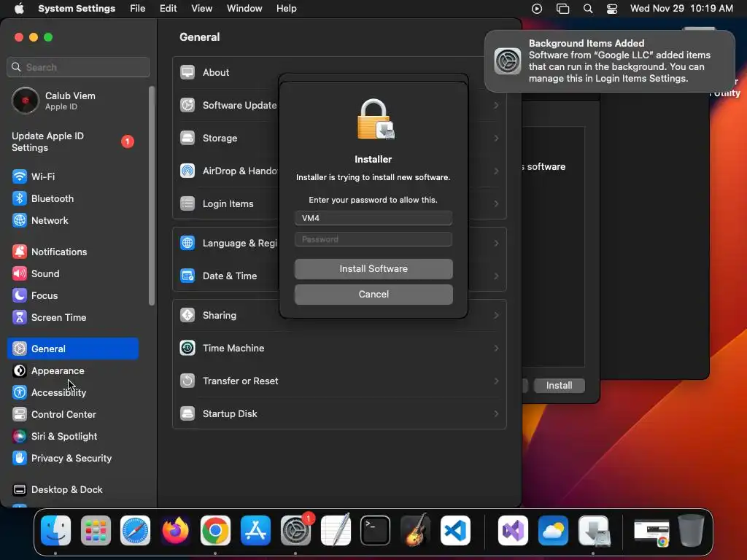This screenshot has width=747, height=560.
Task: Expand Transfer or Reset row chevron
Action: (496, 381)
